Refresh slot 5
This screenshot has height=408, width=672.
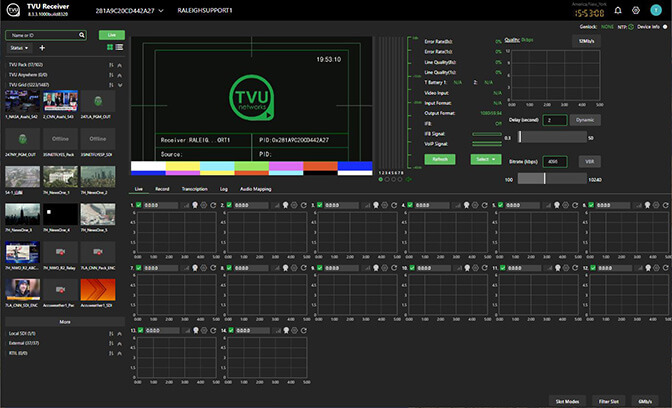click(x=575, y=205)
